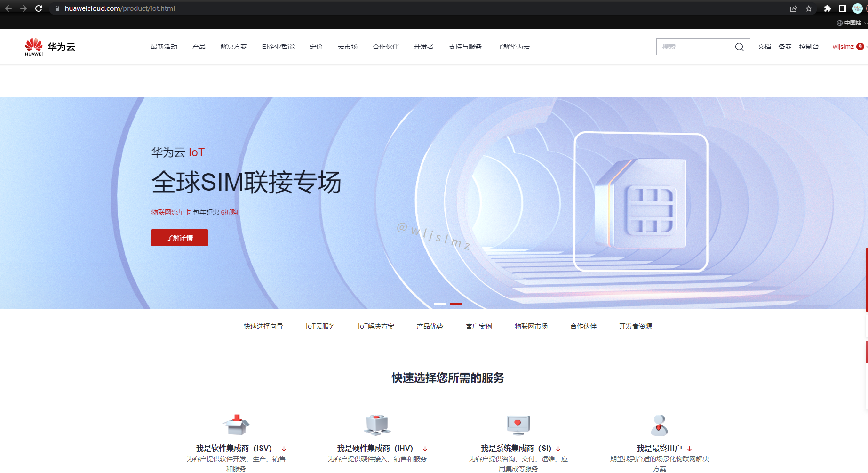Open the 产品 navigation menu

[x=199, y=47]
